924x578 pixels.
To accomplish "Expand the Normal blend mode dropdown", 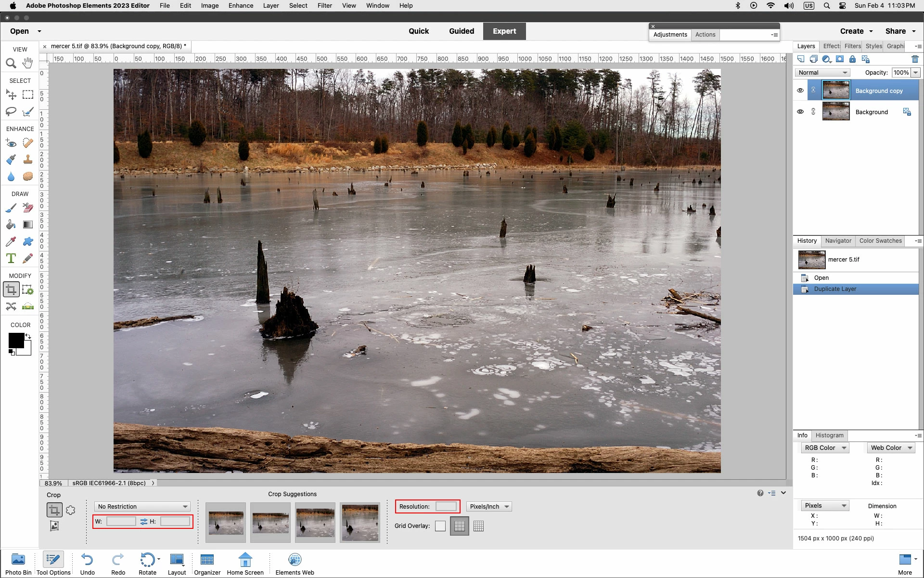I will click(822, 73).
